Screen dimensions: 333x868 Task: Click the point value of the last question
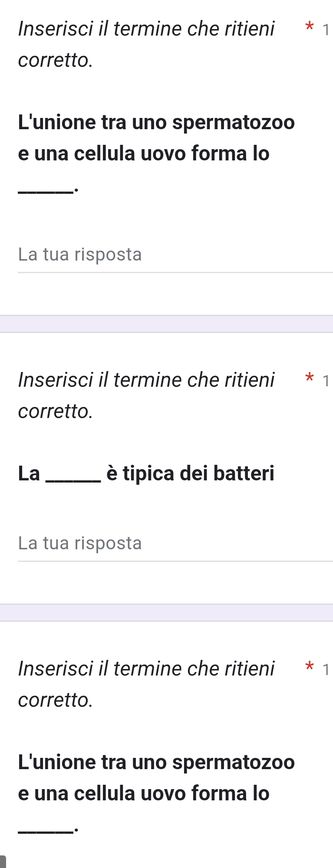tap(326, 669)
